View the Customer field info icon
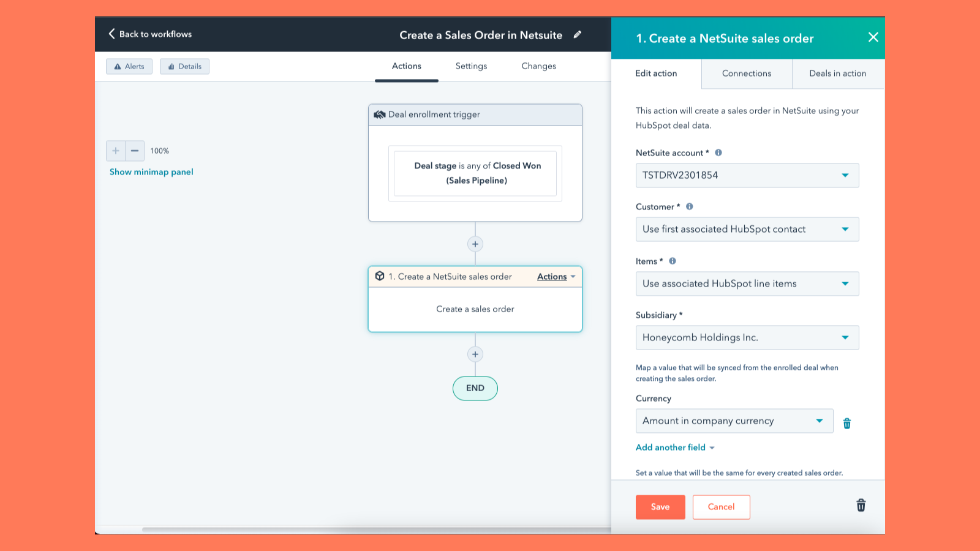The width and height of the screenshot is (980, 551). coord(690,207)
